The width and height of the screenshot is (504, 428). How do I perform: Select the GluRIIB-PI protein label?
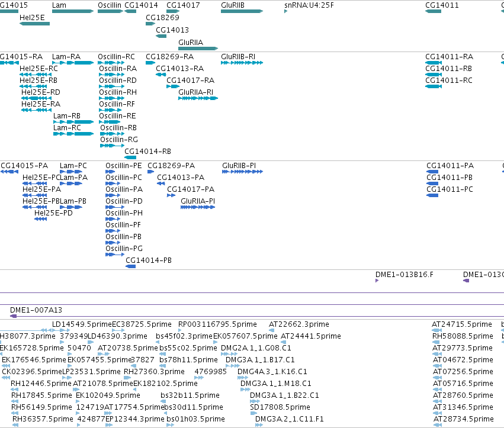pos(239,166)
